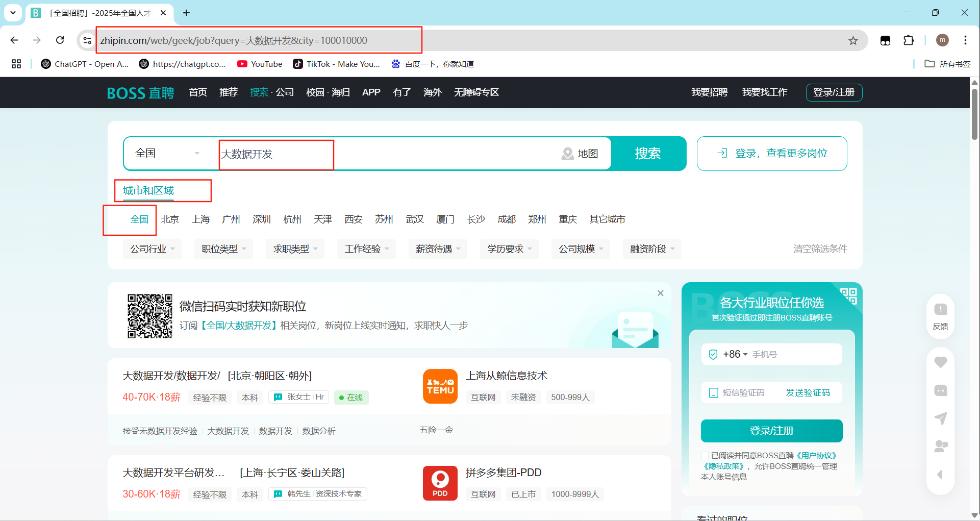Open 海外 in the nav bar
Viewport: 980px width, 521px height.
tap(433, 92)
